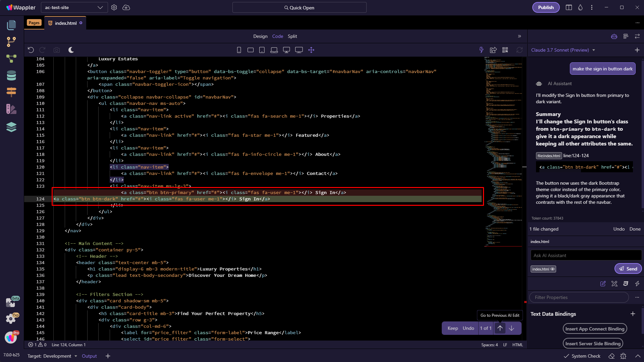
Task: Open the Theme and styles panel
Action: tap(11, 109)
